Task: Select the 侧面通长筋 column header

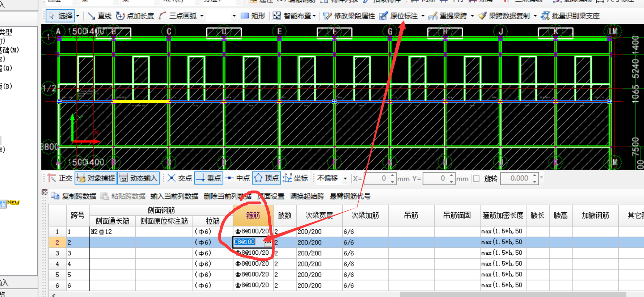Action: coord(113,221)
